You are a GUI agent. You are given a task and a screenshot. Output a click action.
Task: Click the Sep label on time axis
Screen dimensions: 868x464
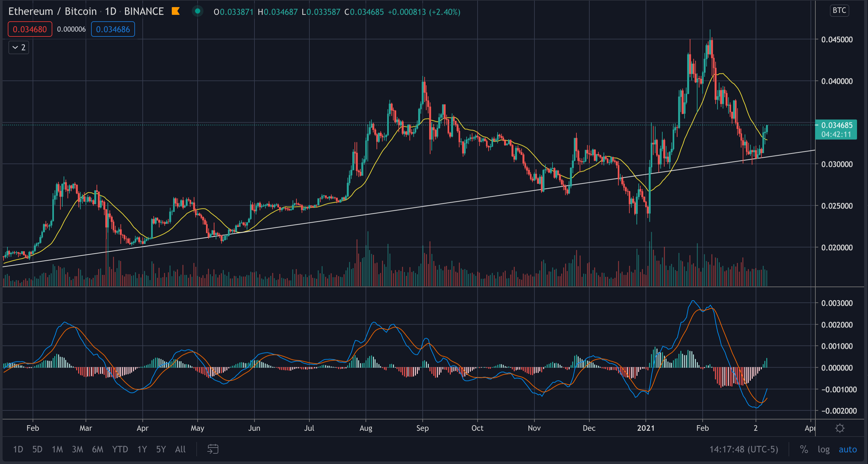[422, 428]
